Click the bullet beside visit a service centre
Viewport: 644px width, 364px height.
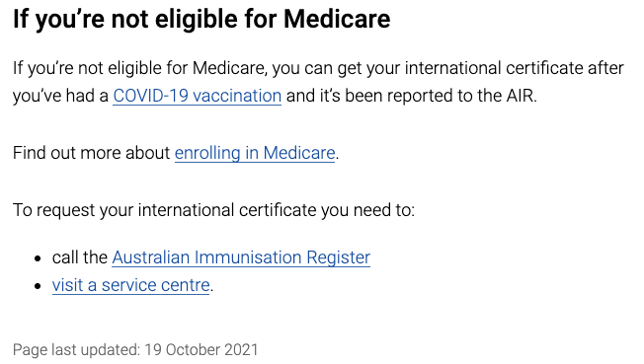[38, 286]
